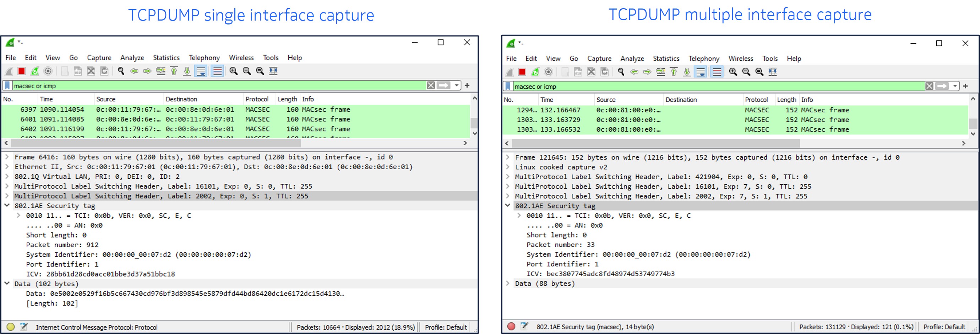Select 'Packet number: 912' detail line
Screen dimensions: 980x334
[x=62, y=244]
